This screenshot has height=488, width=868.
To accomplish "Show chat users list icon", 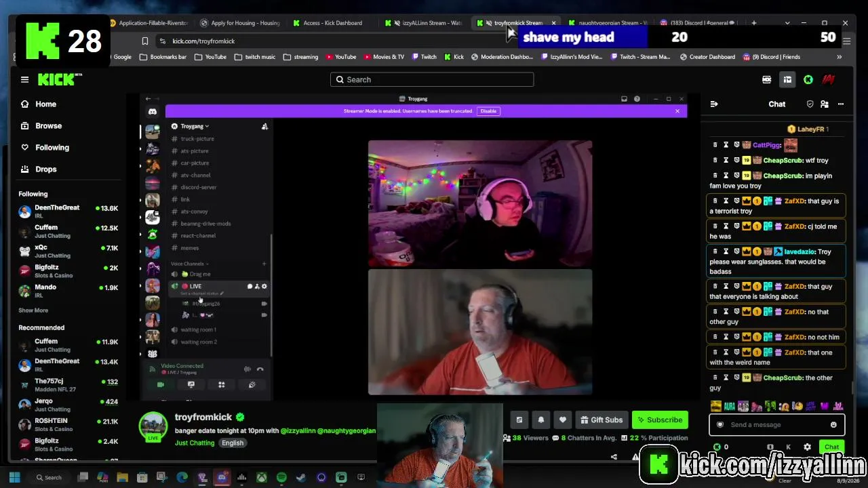I will [825, 104].
